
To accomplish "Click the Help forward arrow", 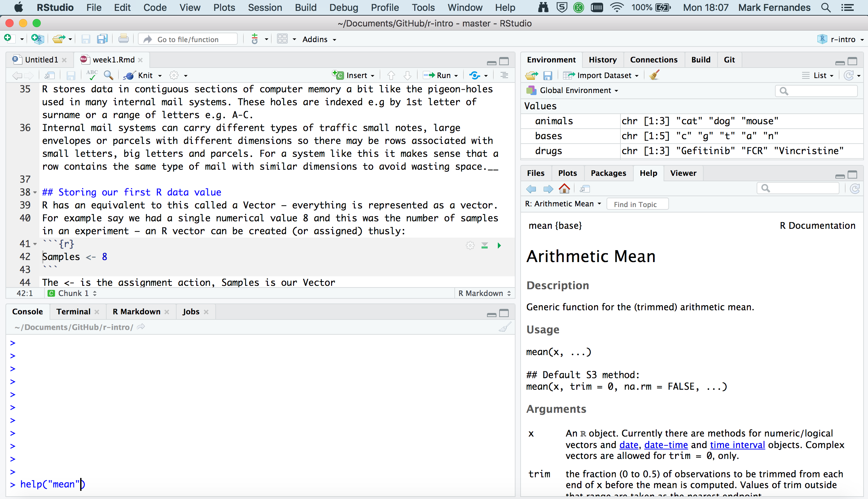I will click(548, 189).
